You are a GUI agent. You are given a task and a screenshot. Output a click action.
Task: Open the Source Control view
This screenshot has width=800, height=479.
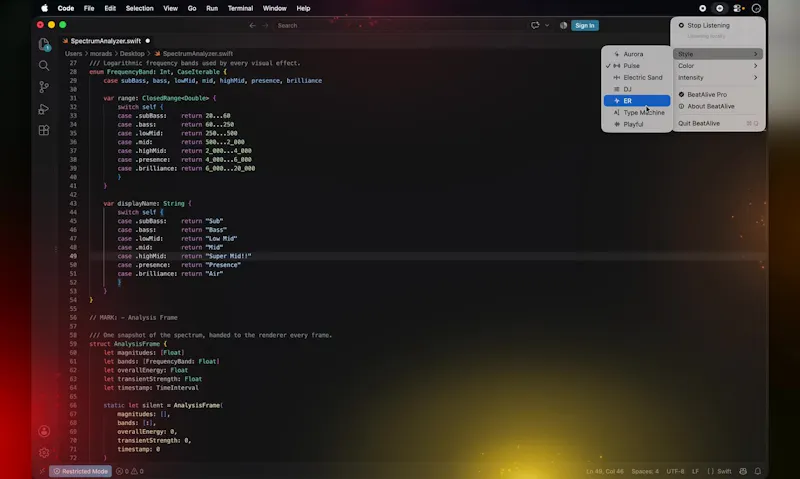click(x=44, y=87)
